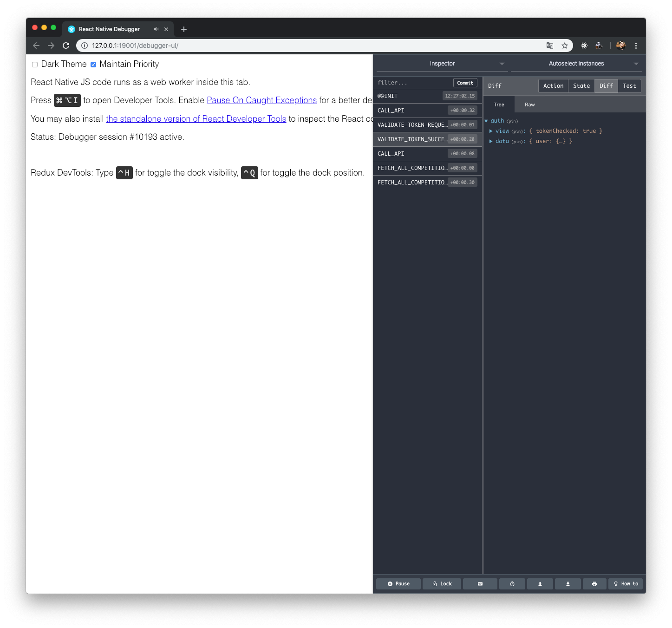Bookmark this page with the star icon
This screenshot has height=628, width=672.
pyautogui.click(x=565, y=46)
